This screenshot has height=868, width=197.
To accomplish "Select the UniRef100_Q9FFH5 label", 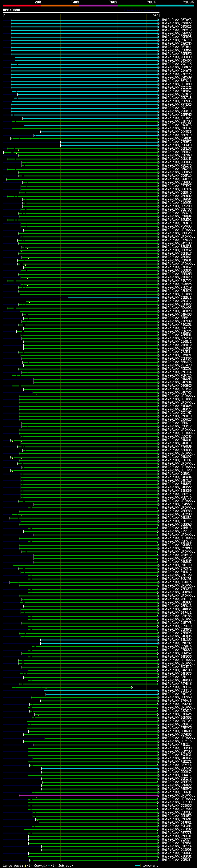I will coord(176,115).
